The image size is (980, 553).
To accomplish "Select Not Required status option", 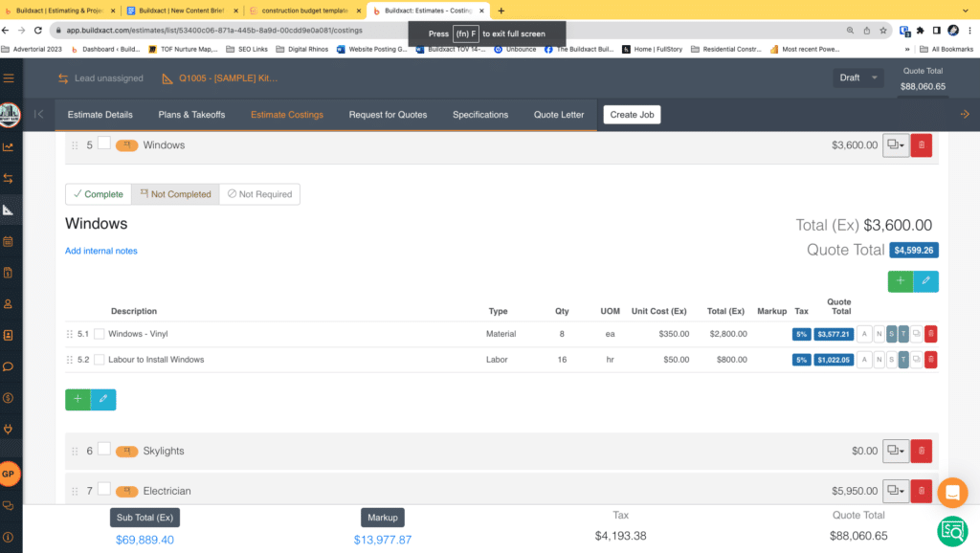I will [259, 194].
